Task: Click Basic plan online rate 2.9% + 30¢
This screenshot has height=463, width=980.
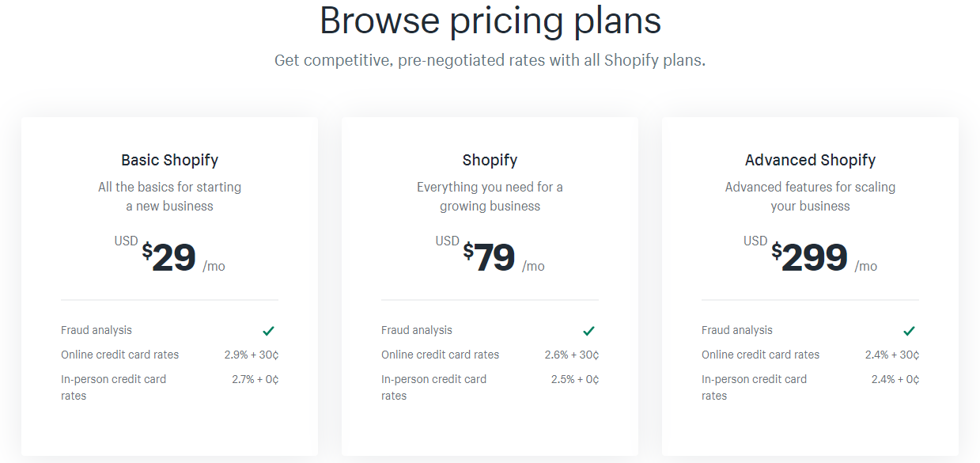Action: point(251,355)
